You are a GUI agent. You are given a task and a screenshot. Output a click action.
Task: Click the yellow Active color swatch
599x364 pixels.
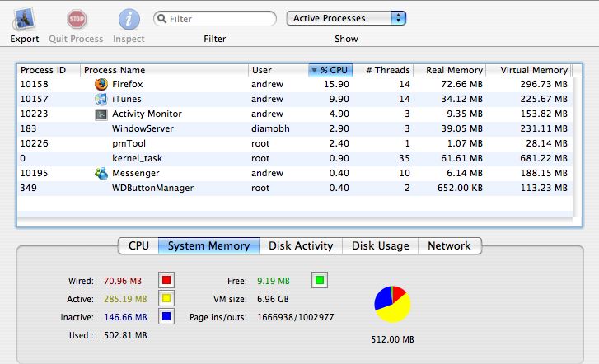(166, 298)
